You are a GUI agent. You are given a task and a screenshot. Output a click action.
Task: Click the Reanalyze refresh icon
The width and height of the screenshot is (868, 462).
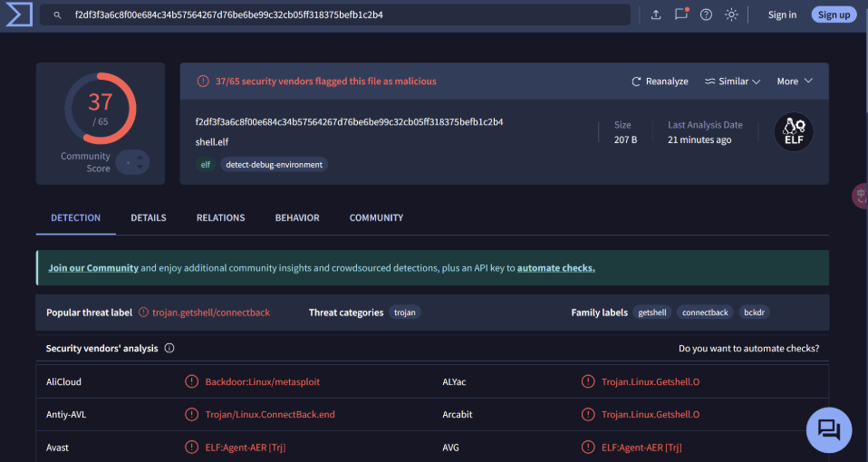636,82
